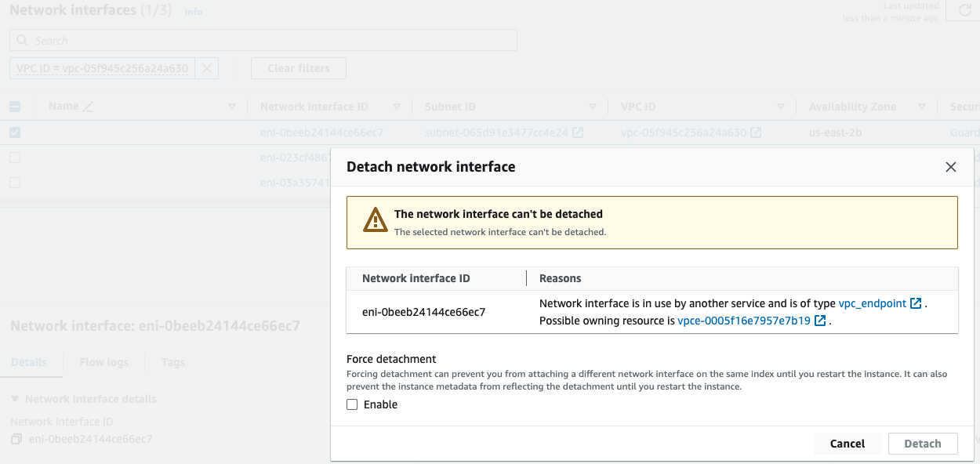Open the Availability Zone column dropdown
980x464 pixels.
pos(922,106)
